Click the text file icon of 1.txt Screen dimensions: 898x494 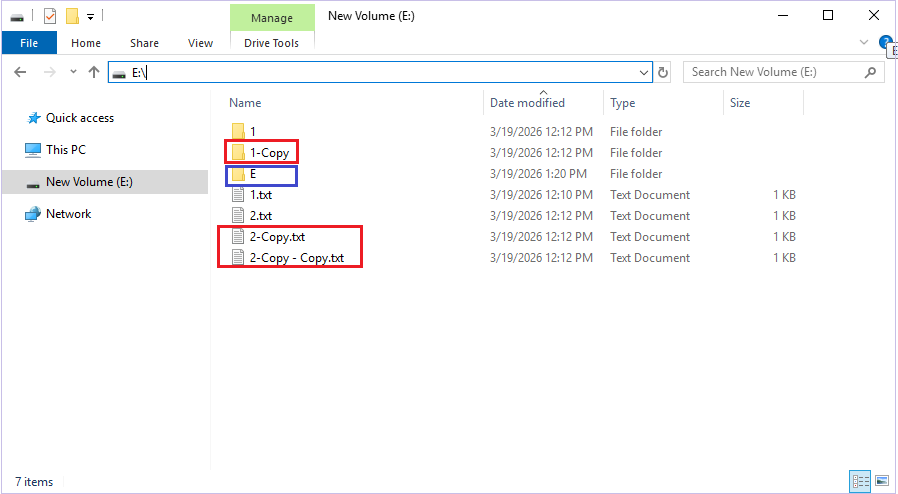pyautogui.click(x=238, y=195)
